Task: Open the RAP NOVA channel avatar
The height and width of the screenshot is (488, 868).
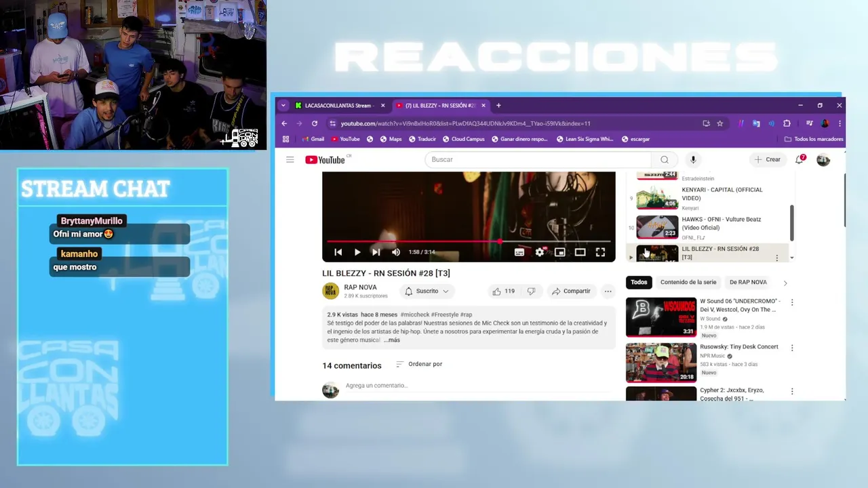Action: pyautogui.click(x=330, y=291)
